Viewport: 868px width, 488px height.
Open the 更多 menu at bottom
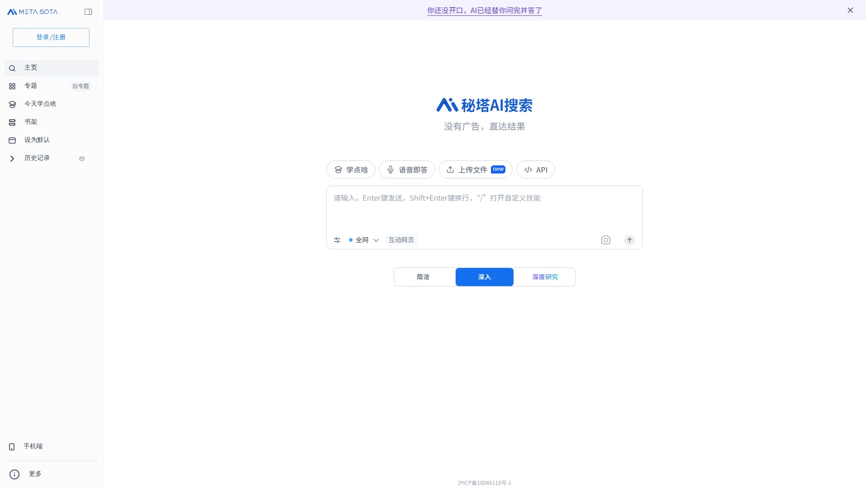35,474
